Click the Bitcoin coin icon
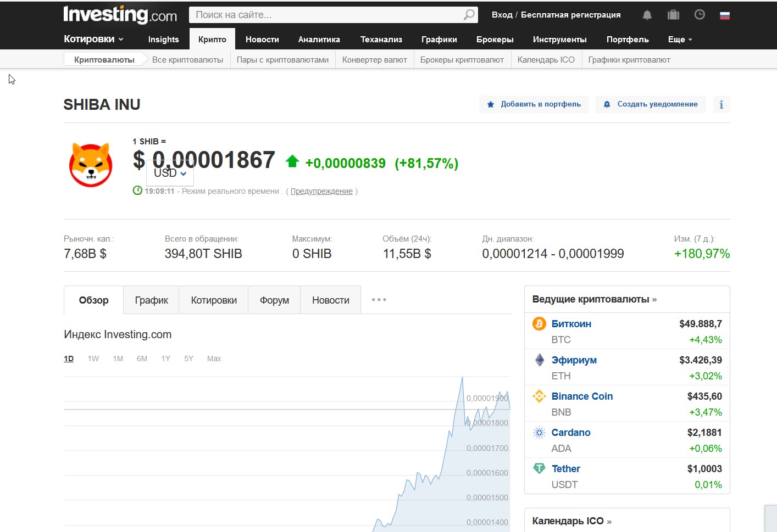This screenshot has width=777, height=532. (x=539, y=324)
